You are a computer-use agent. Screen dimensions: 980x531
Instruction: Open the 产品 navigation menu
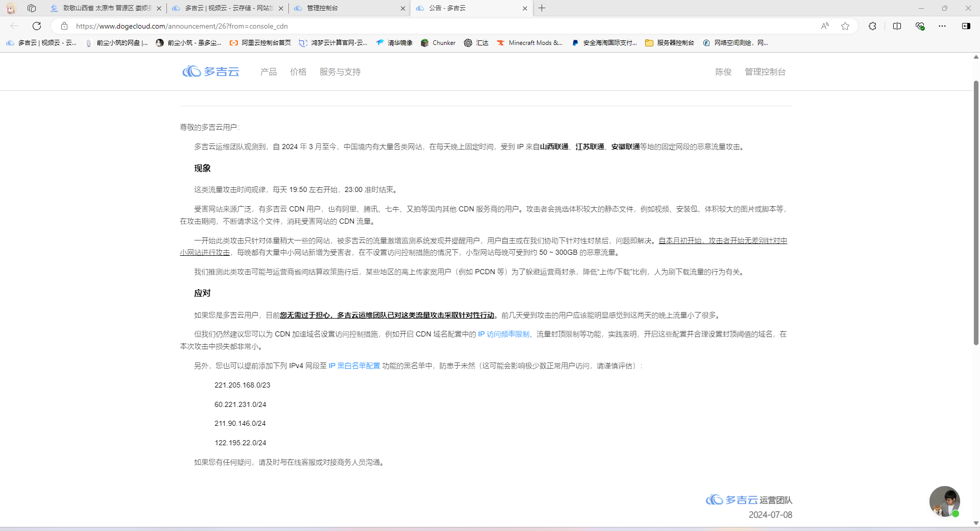coord(268,72)
